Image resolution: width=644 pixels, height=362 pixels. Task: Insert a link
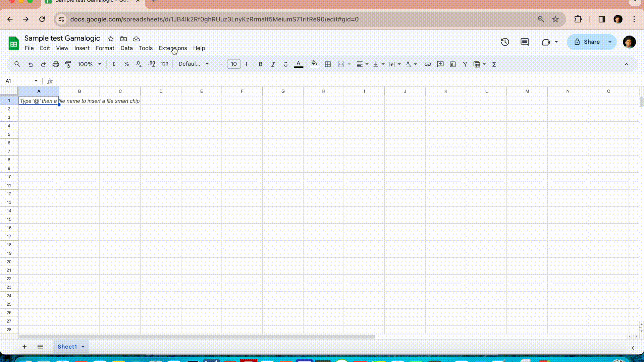[427, 64]
